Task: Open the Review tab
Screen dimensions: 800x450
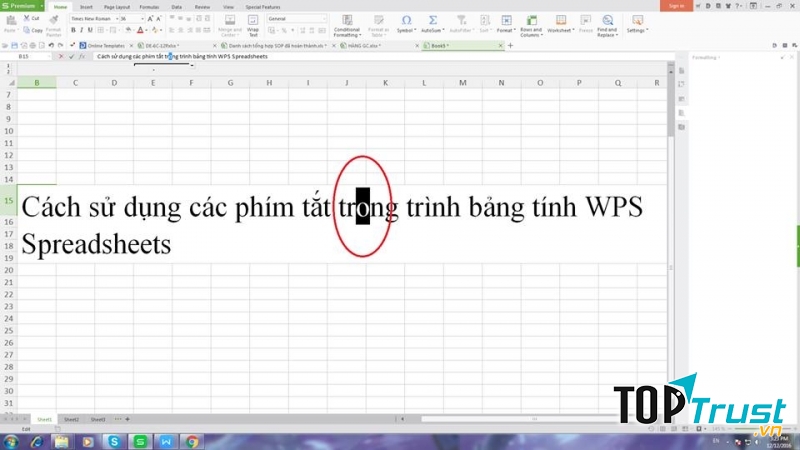Action: coord(202,7)
